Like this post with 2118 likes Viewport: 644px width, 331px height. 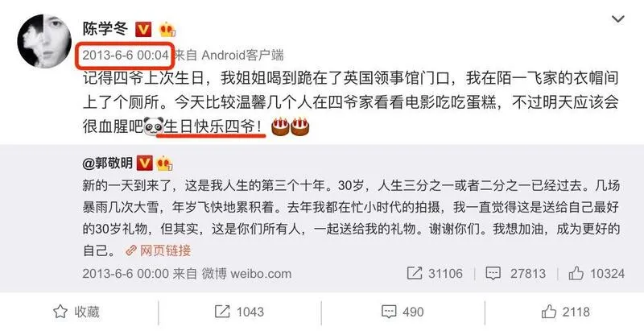(x=566, y=312)
